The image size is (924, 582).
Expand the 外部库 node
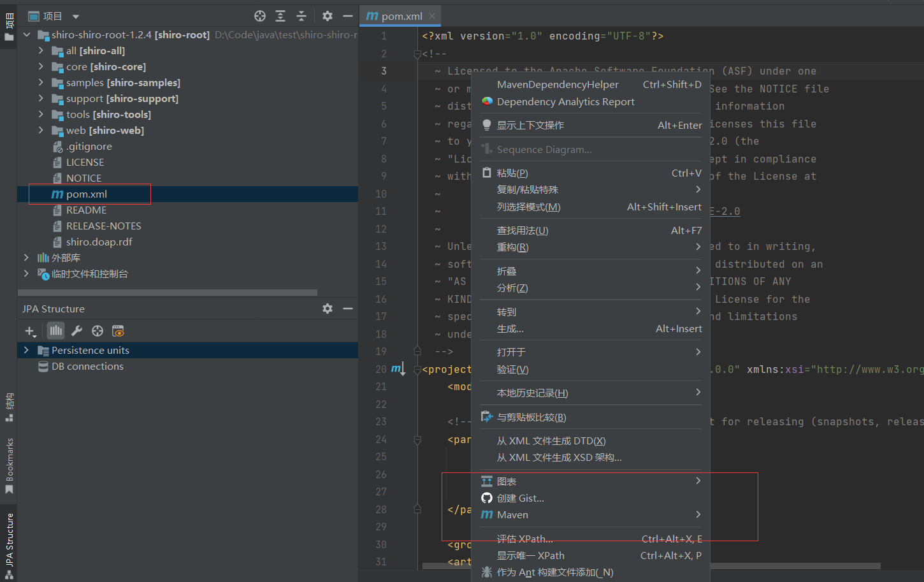tap(26, 258)
